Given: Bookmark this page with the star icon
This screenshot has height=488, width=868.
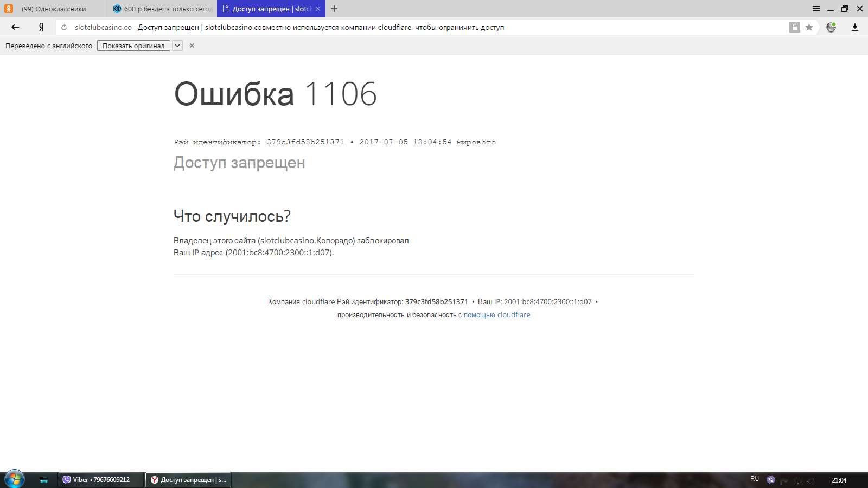Looking at the screenshot, I should click(809, 27).
